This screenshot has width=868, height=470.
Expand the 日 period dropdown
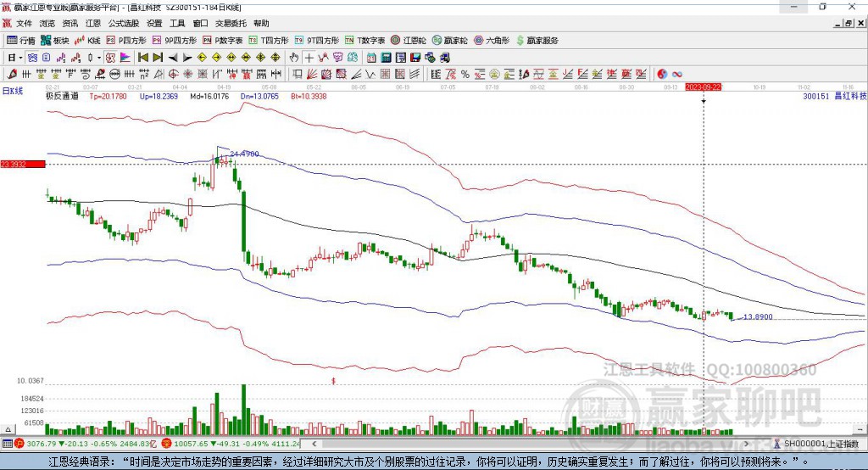20,58
